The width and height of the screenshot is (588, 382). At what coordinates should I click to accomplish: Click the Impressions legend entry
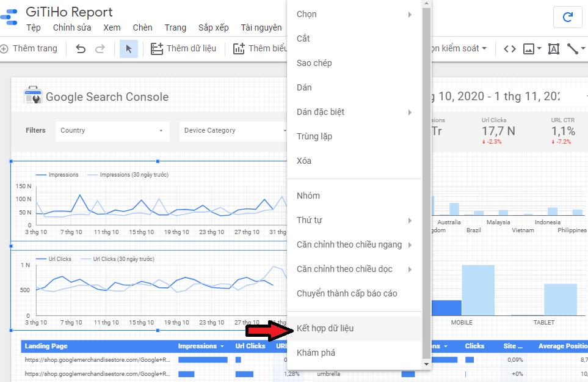pos(57,175)
